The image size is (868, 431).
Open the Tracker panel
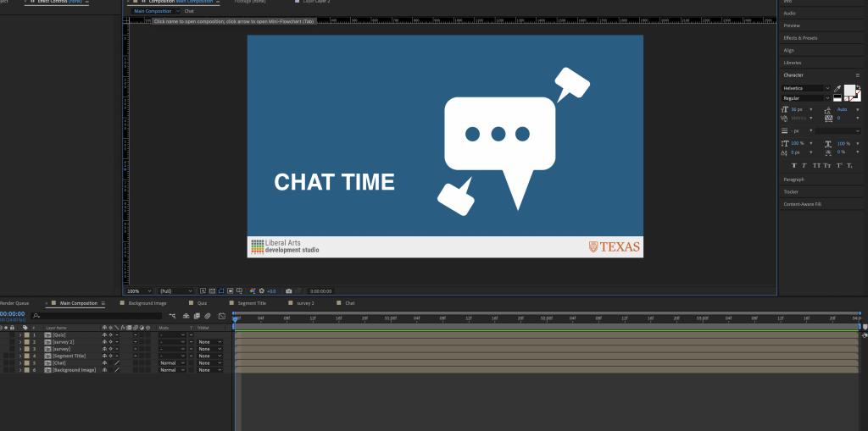791,191
